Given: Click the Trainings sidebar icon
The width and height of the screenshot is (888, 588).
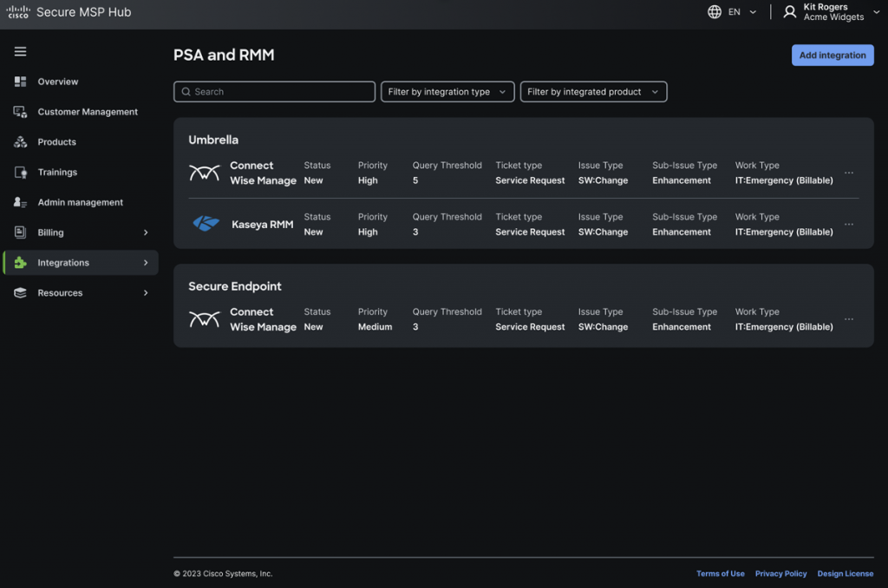Looking at the screenshot, I should point(20,173).
